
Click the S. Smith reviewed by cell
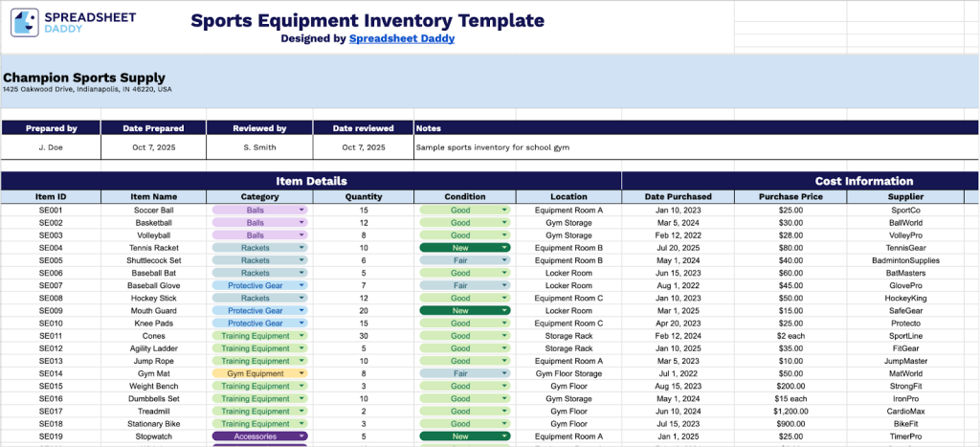click(x=259, y=148)
